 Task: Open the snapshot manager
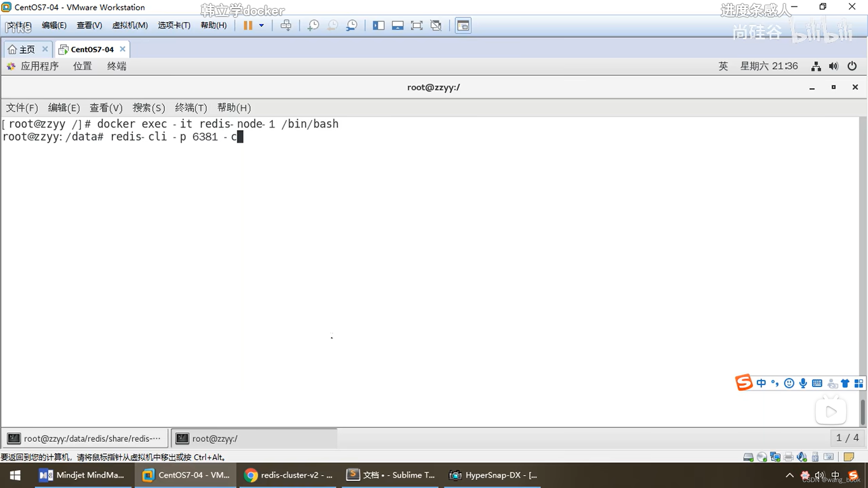pos(352,25)
